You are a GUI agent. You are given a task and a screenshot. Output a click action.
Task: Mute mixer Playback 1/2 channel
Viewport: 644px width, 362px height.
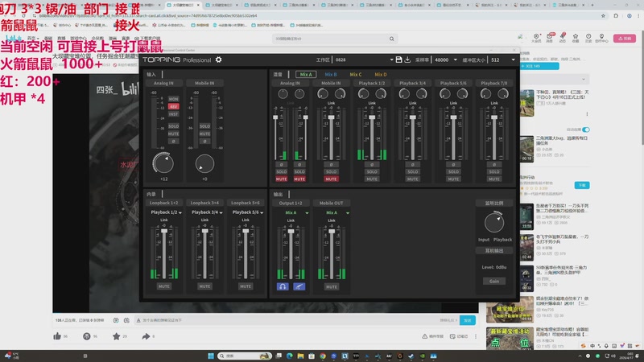[x=372, y=179]
